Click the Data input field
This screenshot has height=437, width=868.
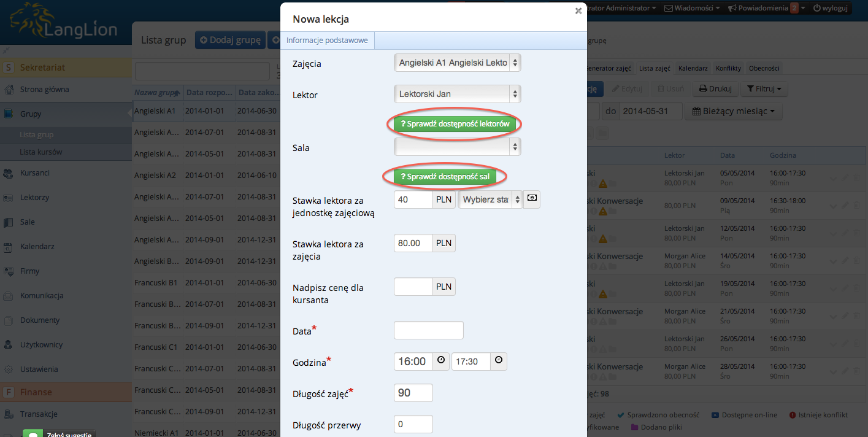428,330
